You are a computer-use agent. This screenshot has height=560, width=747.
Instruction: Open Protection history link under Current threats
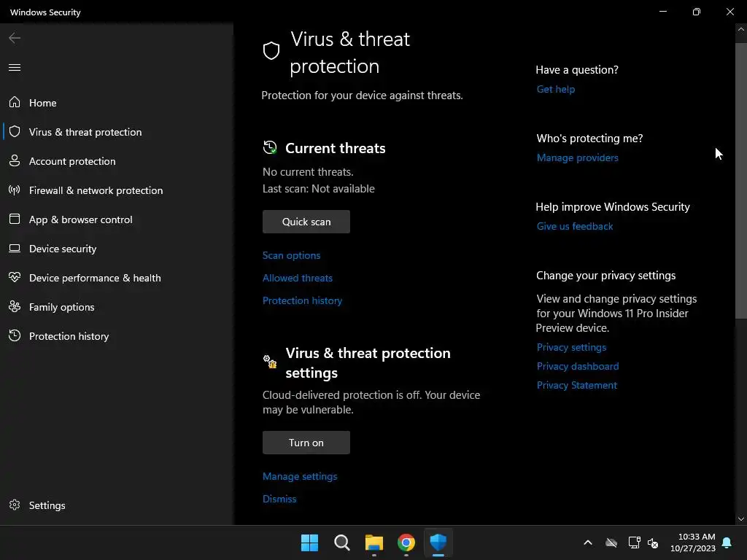[302, 300]
